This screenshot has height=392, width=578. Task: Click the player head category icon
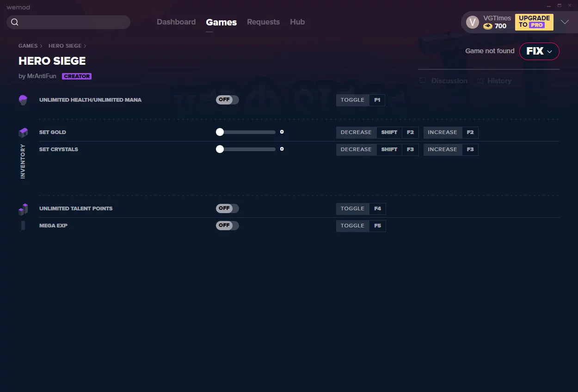click(23, 100)
